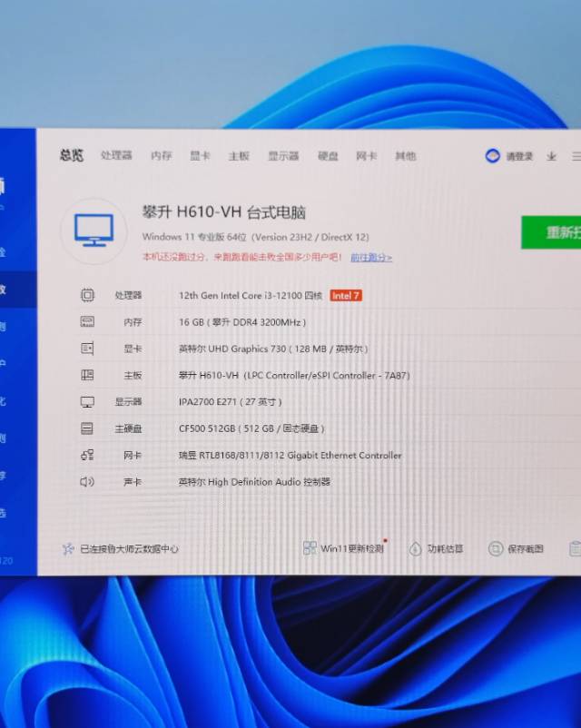The image size is (581, 728).
Task: Select the 其他 tab
Action: [x=405, y=156]
